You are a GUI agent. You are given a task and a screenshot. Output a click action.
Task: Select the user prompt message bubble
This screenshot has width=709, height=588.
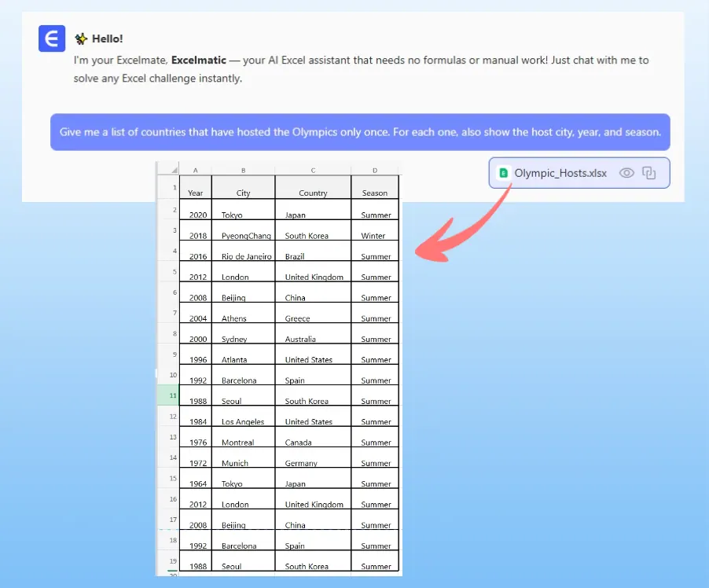[360, 132]
